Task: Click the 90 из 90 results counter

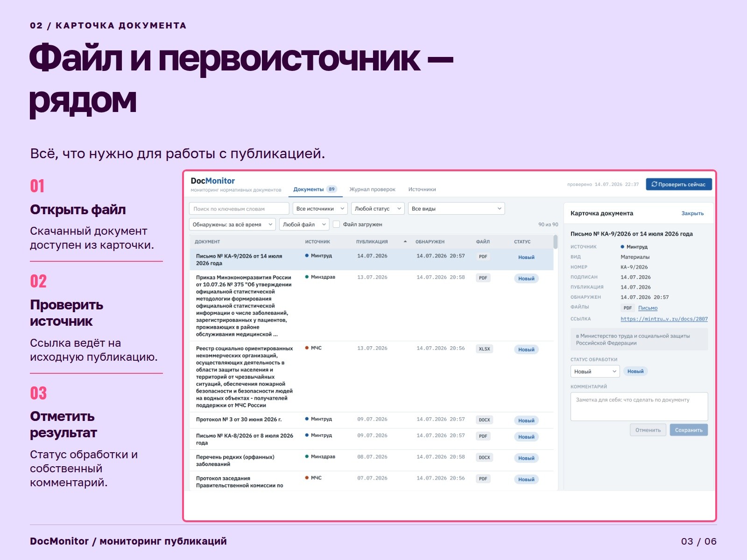Action: 548,224
